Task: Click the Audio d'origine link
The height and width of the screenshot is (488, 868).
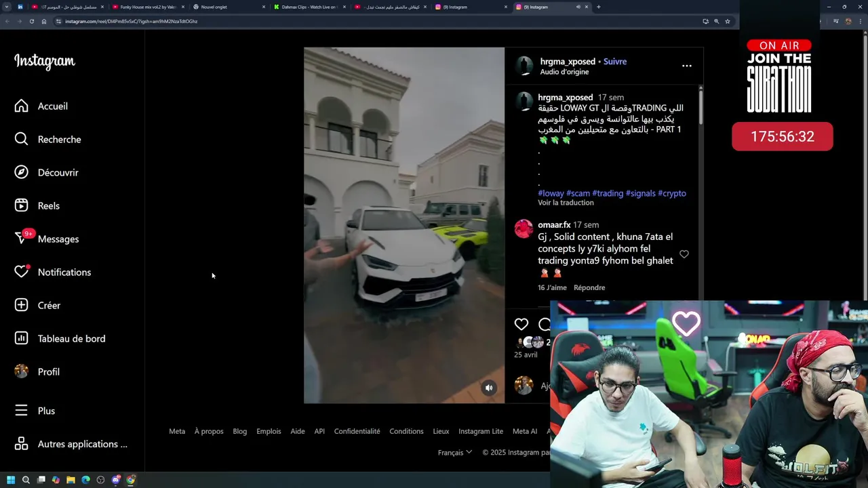Action: tap(564, 72)
